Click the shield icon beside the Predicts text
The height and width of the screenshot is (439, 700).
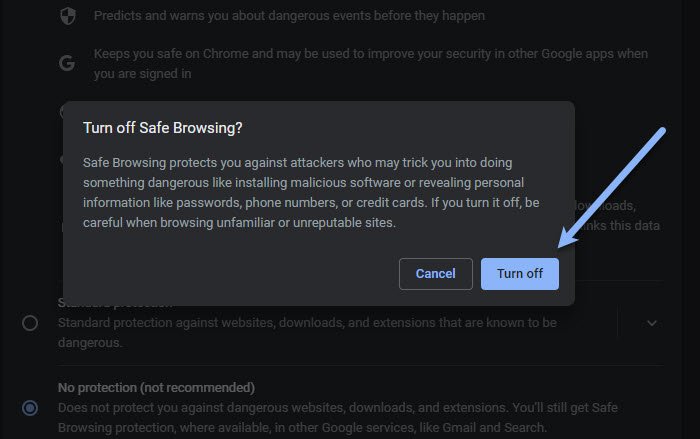pos(68,16)
